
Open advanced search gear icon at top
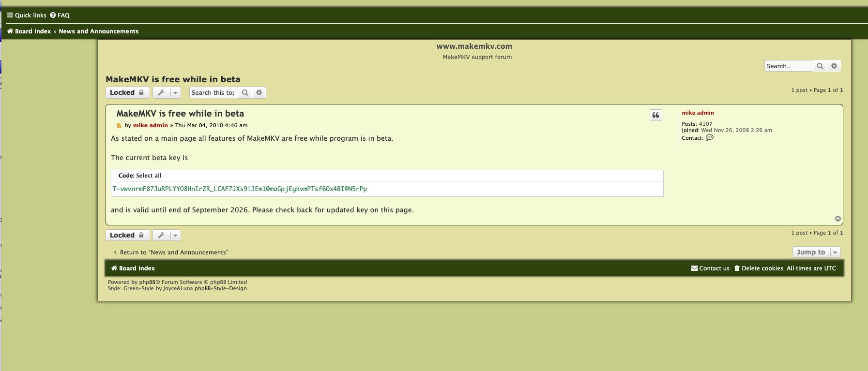834,66
